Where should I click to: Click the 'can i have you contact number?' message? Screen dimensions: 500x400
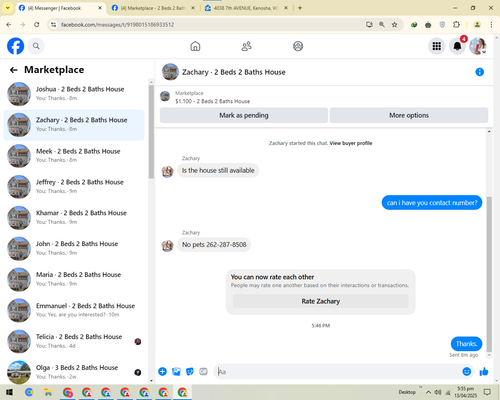(432, 203)
